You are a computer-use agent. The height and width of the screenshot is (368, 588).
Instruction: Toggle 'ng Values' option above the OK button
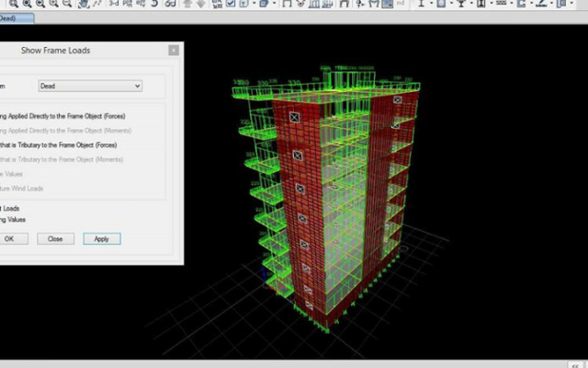pos(13,220)
